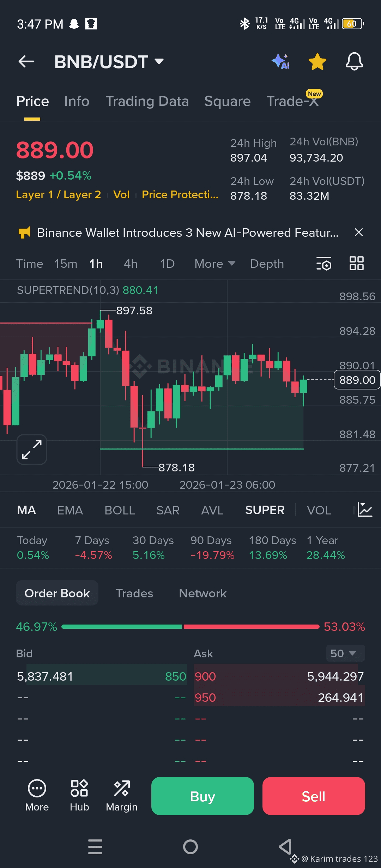Open price alerts bell icon

pyautogui.click(x=354, y=61)
